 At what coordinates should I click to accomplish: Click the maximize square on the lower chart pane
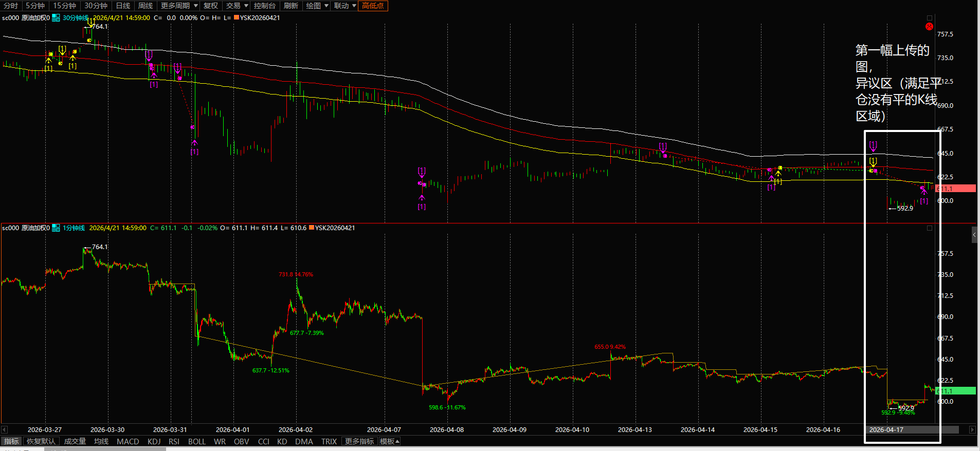pyautogui.click(x=929, y=228)
